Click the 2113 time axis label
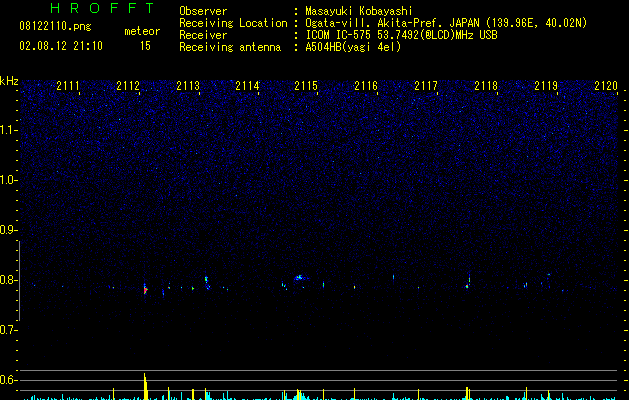629x400 pixels. point(188,86)
